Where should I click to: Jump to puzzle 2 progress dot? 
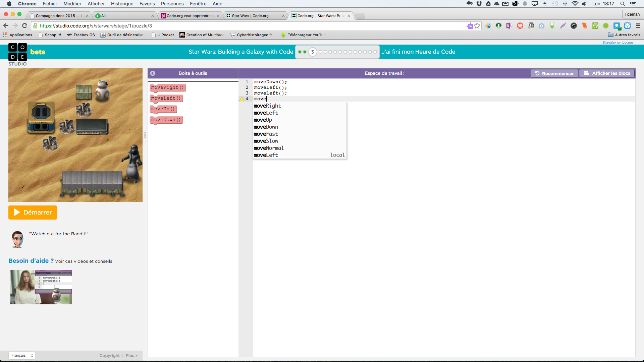pos(305,52)
